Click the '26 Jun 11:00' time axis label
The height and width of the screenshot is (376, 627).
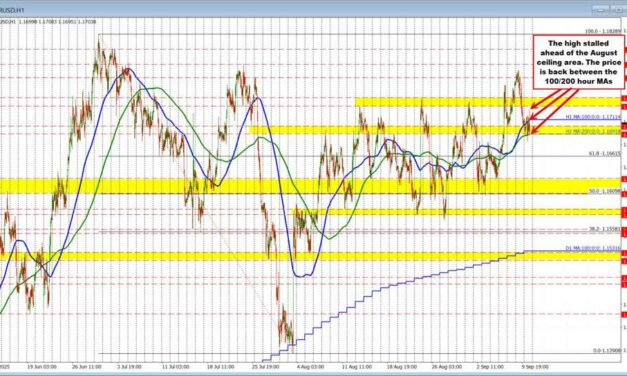87,366
